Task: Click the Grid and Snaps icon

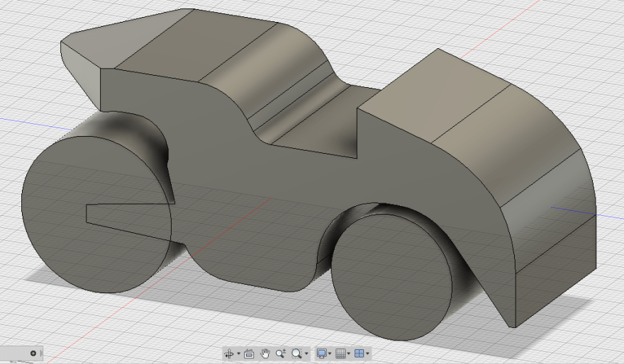Action: tap(340, 353)
